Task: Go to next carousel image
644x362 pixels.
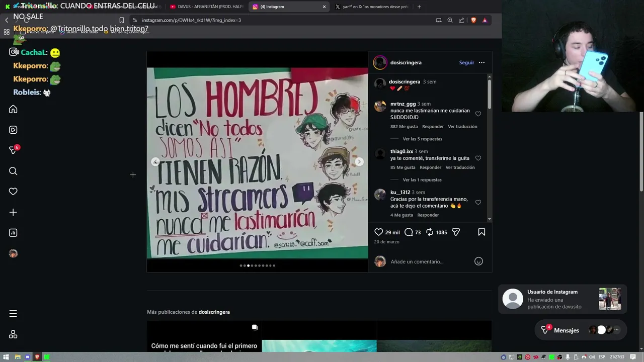Action: [x=359, y=161]
